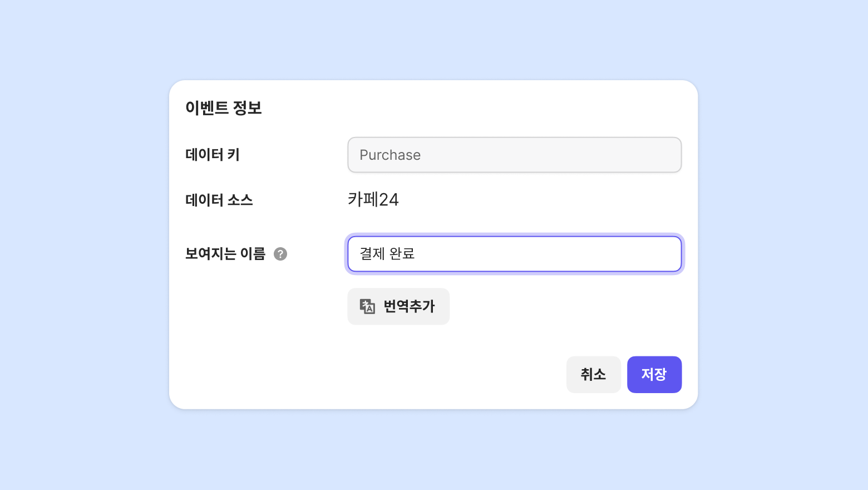Screen dimensions: 868x490
Task: Click the word 이벤트 in the title
Action: click(207, 108)
